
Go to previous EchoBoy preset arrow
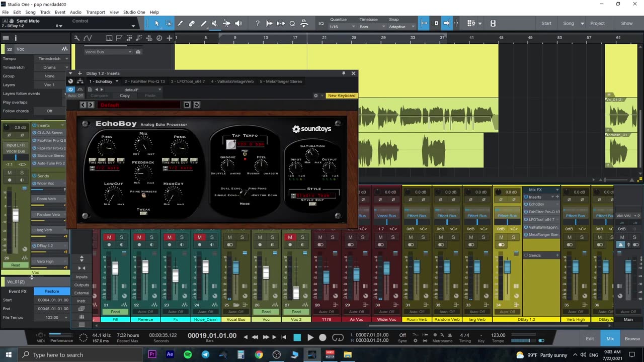pyautogui.click(x=83, y=105)
